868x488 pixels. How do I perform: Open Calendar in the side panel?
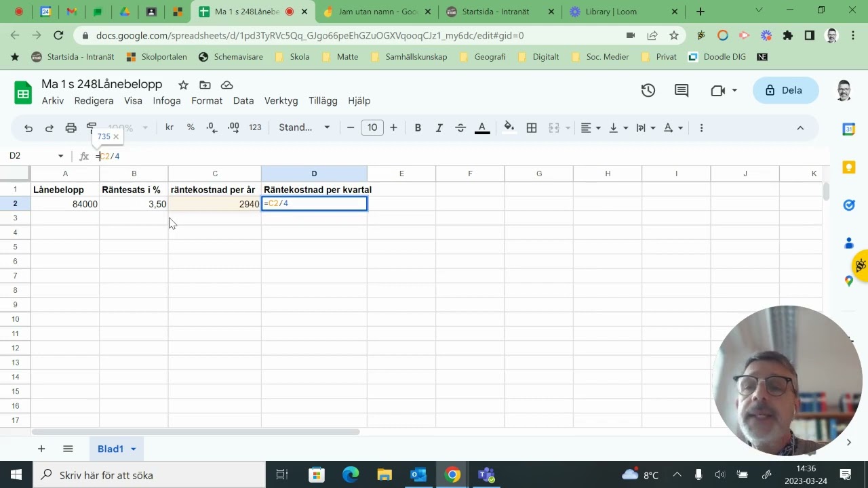point(848,129)
